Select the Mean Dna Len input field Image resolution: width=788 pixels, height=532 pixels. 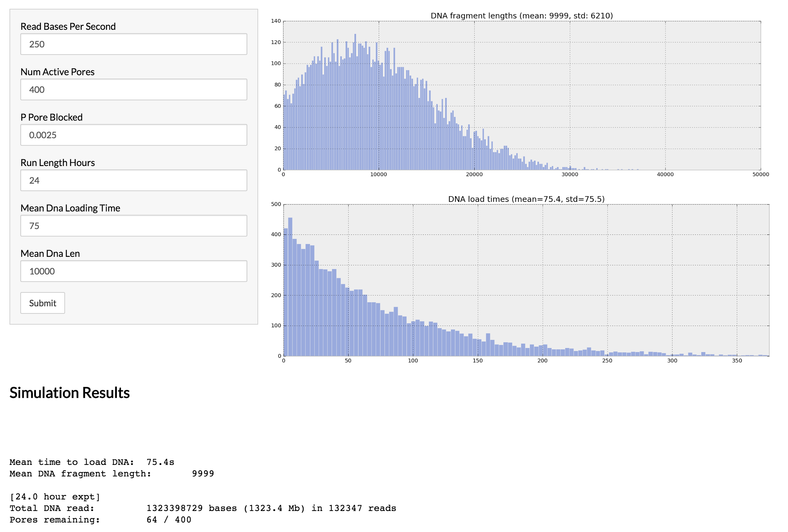coord(133,271)
